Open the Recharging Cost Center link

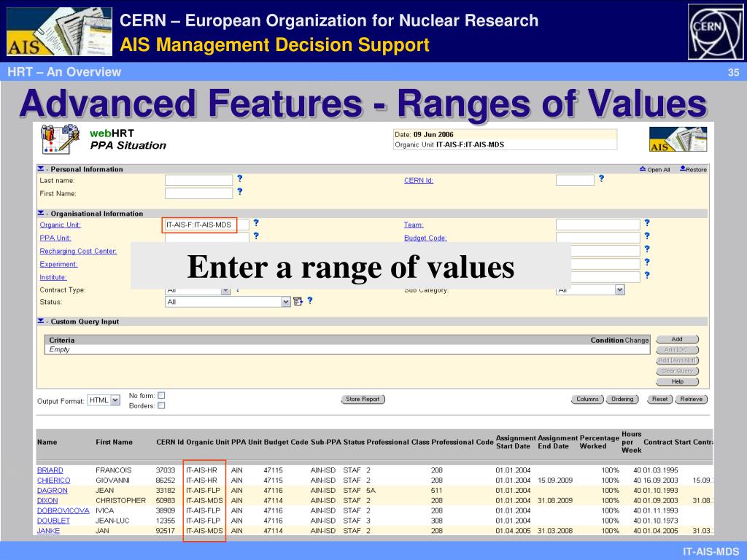click(x=78, y=251)
